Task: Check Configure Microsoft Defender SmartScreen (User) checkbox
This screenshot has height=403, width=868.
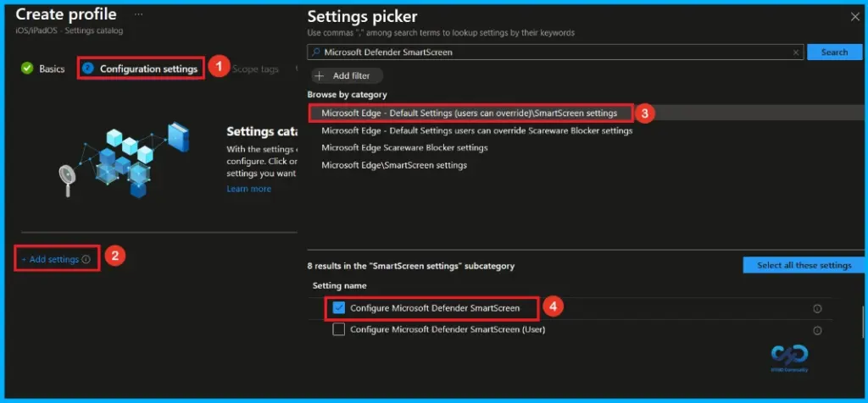Action: (339, 329)
